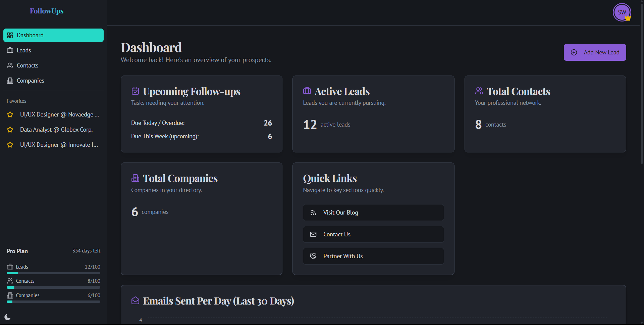The width and height of the screenshot is (644, 325).
Task: Click the Favorites section label
Action: click(16, 101)
